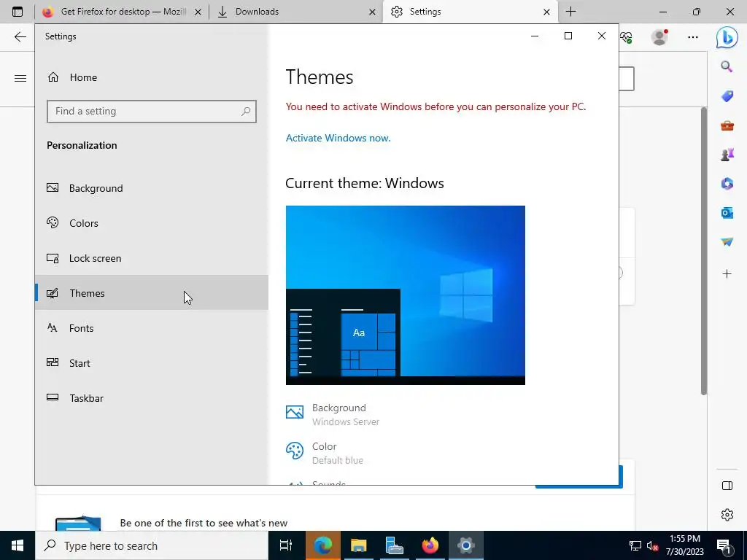Select Themes in the sidebar
The image size is (747, 560).
[x=152, y=293]
